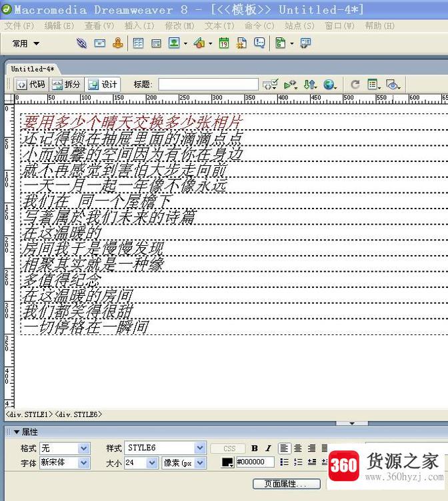
Task: Switch to 代码 code view
Action: (x=31, y=85)
